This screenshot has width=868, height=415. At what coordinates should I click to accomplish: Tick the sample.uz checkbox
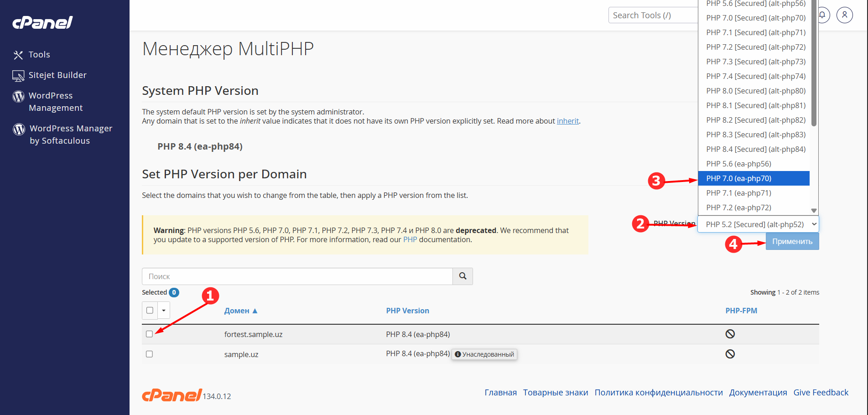149,354
